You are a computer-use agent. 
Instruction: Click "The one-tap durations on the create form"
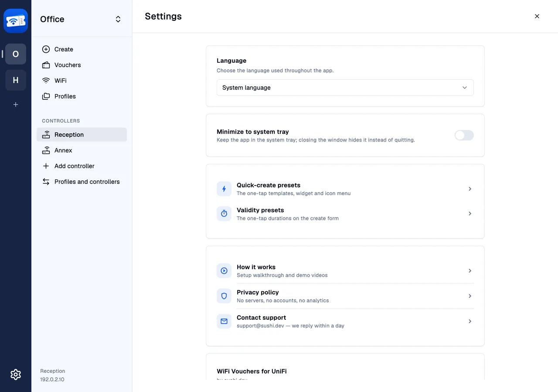point(288,218)
